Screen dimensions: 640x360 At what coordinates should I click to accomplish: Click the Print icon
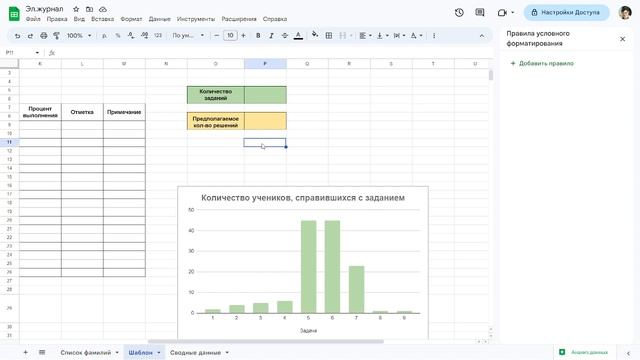click(x=44, y=36)
